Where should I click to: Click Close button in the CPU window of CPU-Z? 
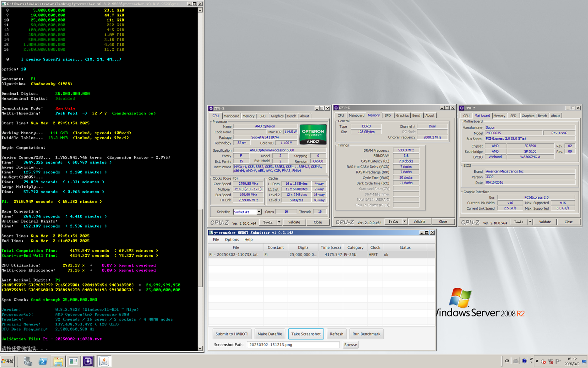point(318,222)
